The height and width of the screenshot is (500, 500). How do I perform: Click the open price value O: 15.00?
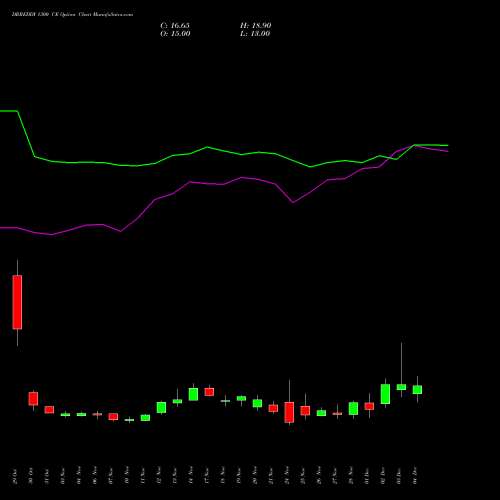175,34
